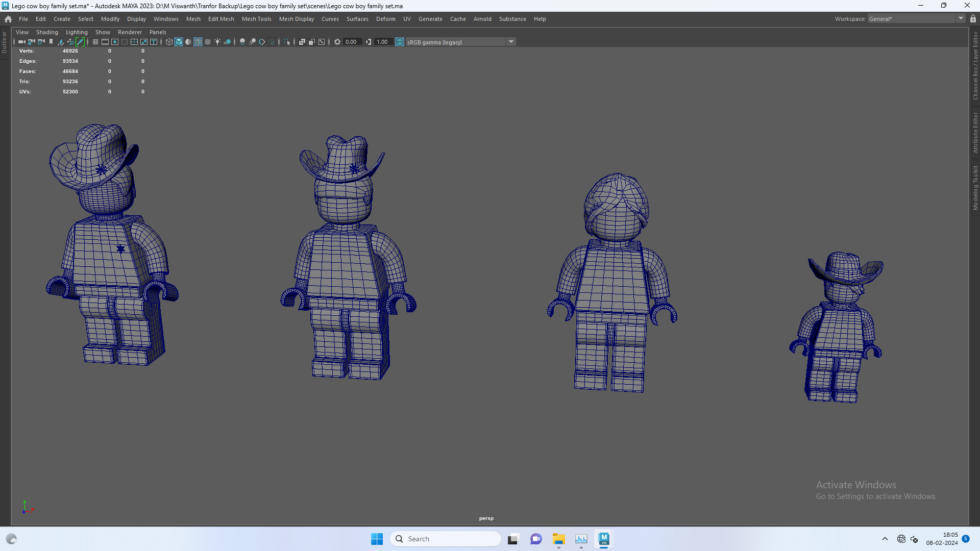The image size is (980, 551).
Task: Click the X-Ray icon
Action: pyautogui.click(x=302, y=42)
